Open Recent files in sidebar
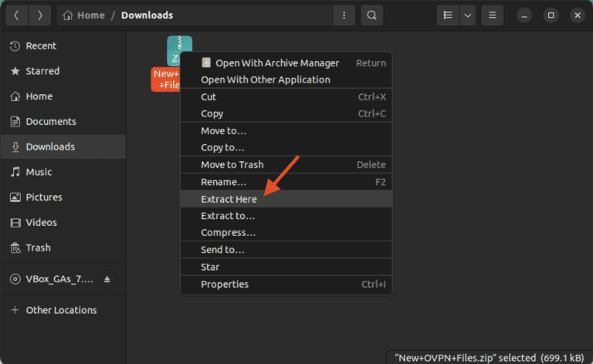 (x=41, y=46)
